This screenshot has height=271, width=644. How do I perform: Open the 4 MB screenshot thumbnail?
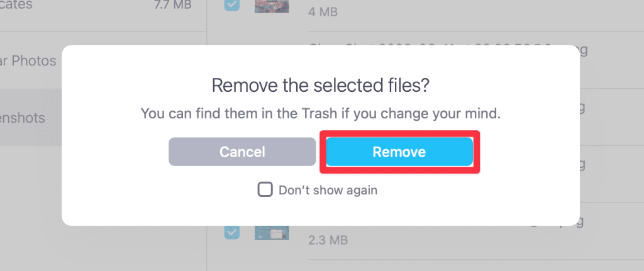click(x=271, y=6)
